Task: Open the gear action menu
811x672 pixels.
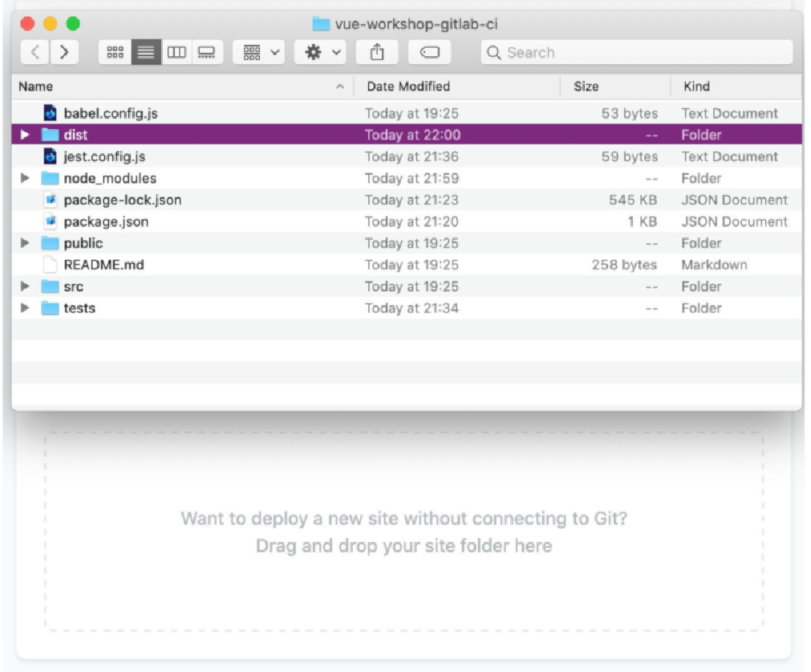Action: click(x=321, y=52)
